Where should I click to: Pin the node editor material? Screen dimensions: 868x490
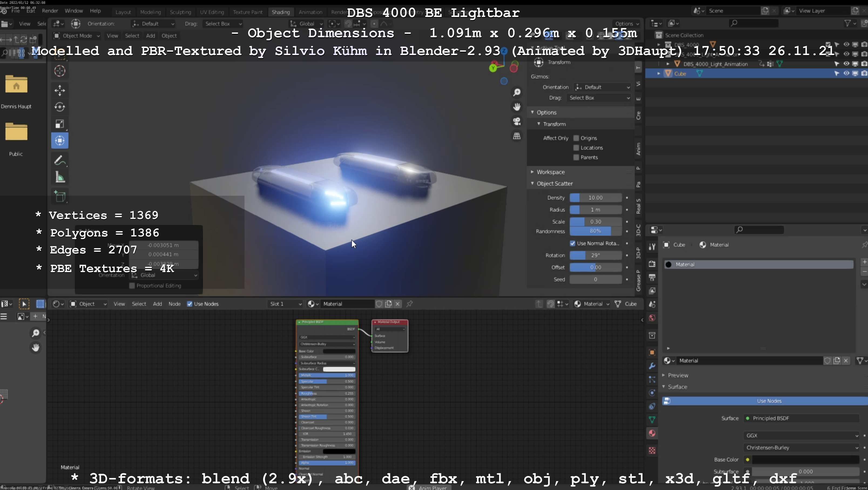(409, 304)
